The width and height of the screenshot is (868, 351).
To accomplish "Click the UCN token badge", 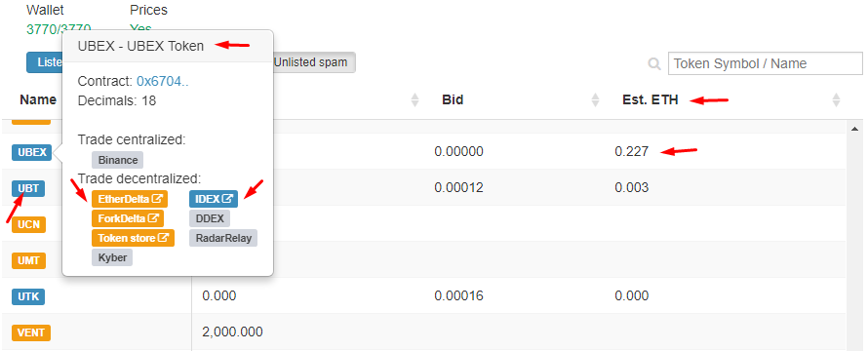I will click(29, 224).
